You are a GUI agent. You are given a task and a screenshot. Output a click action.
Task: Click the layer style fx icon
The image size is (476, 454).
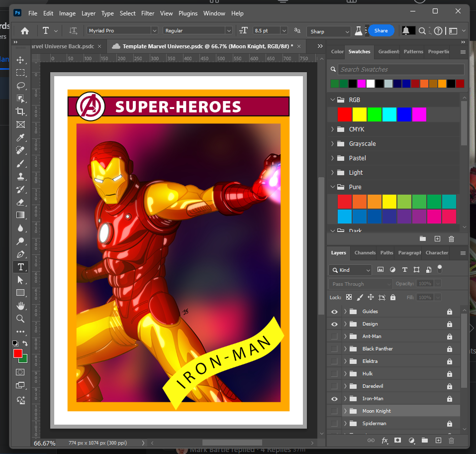(384, 441)
